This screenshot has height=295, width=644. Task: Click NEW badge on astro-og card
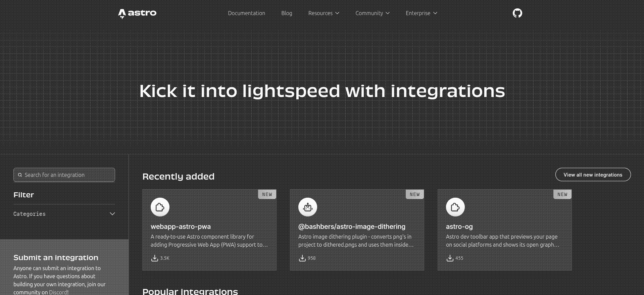coord(562,194)
